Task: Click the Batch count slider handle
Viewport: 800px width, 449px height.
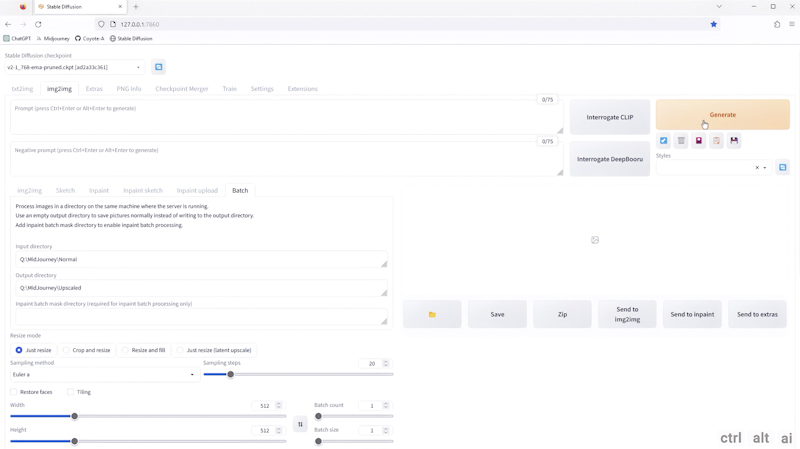Action: pyautogui.click(x=318, y=416)
